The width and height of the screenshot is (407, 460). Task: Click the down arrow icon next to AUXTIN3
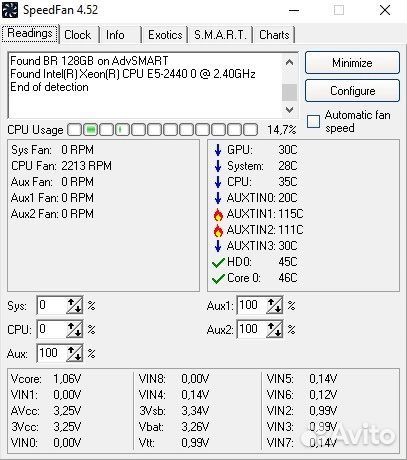coord(218,246)
